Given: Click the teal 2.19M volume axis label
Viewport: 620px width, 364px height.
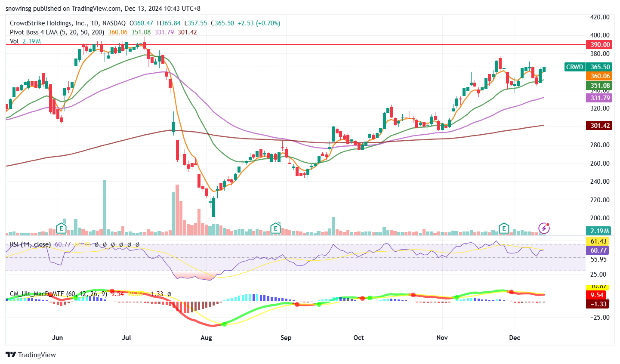Looking at the screenshot, I should (600, 231).
